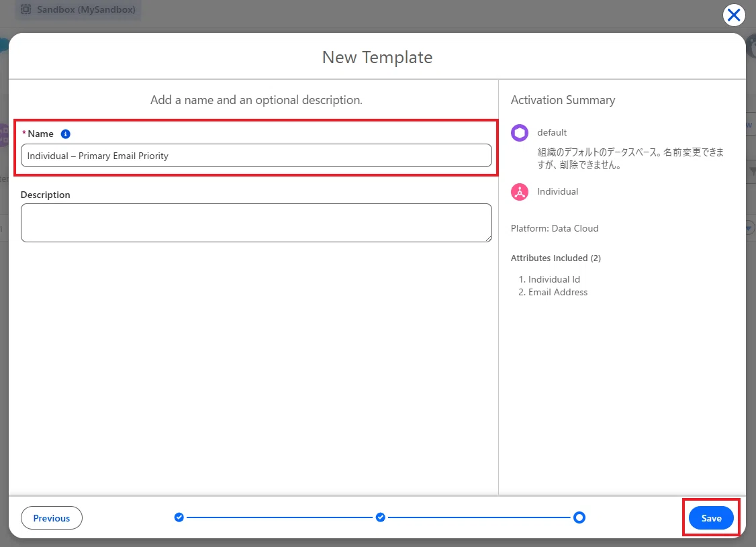Screen dimensions: 756x547
Task: Click the pink Individual entity icon
Action: click(x=519, y=192)
